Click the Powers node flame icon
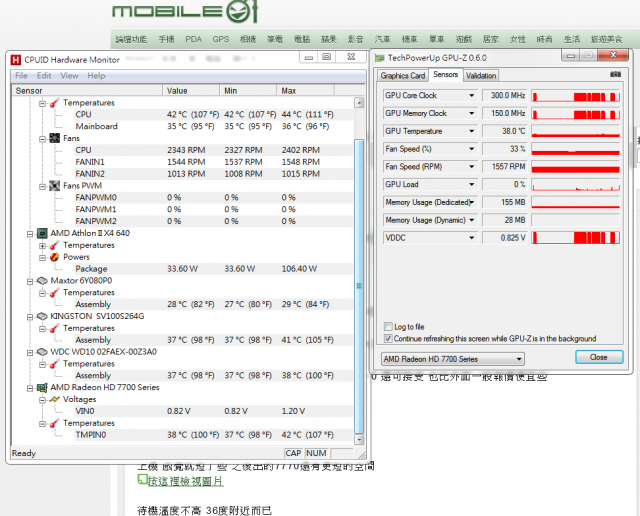This screenshot has width=640, height=516. click(54, 257)
